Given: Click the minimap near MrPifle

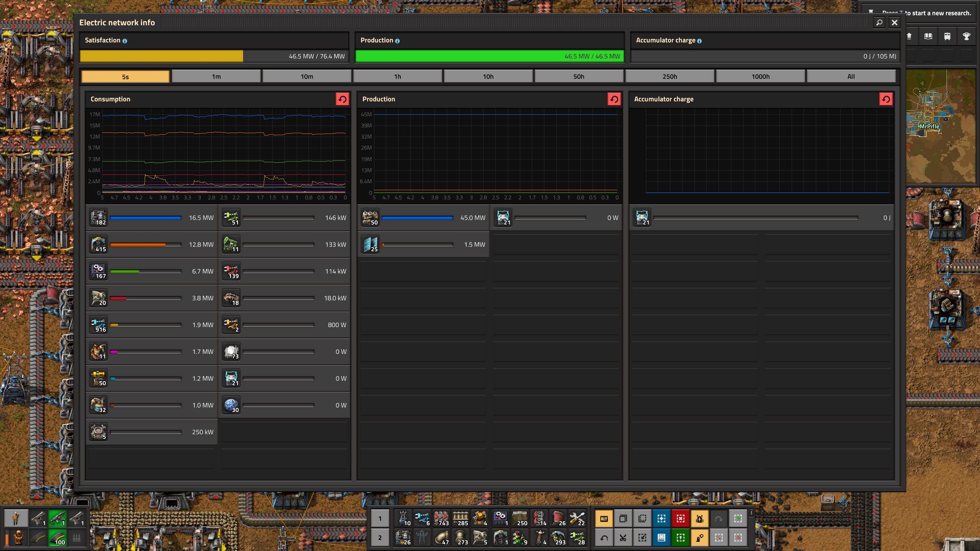Looking at the screenshot, I should [x=941, y=126].
